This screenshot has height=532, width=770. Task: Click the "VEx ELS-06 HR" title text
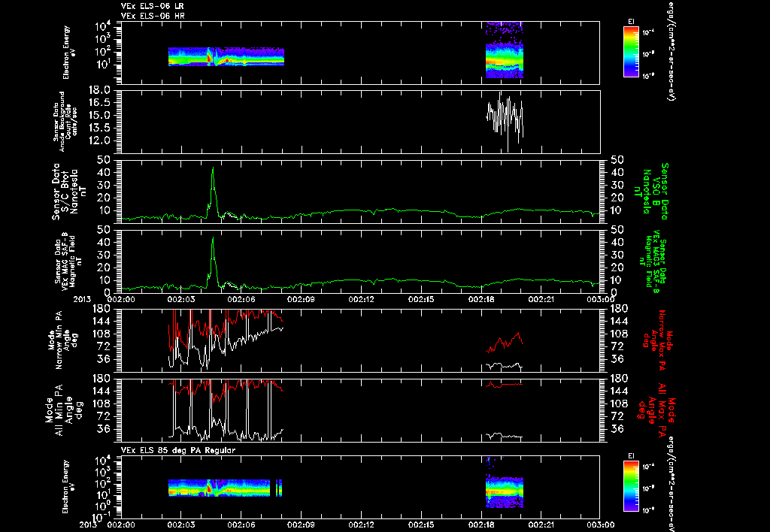click(x=153, y=17)
